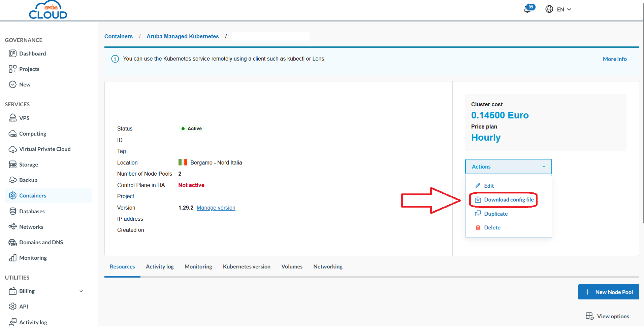644x326 pixels.
Task: Open the Domains and DNS icon
Action: click(x=12, y=242)
